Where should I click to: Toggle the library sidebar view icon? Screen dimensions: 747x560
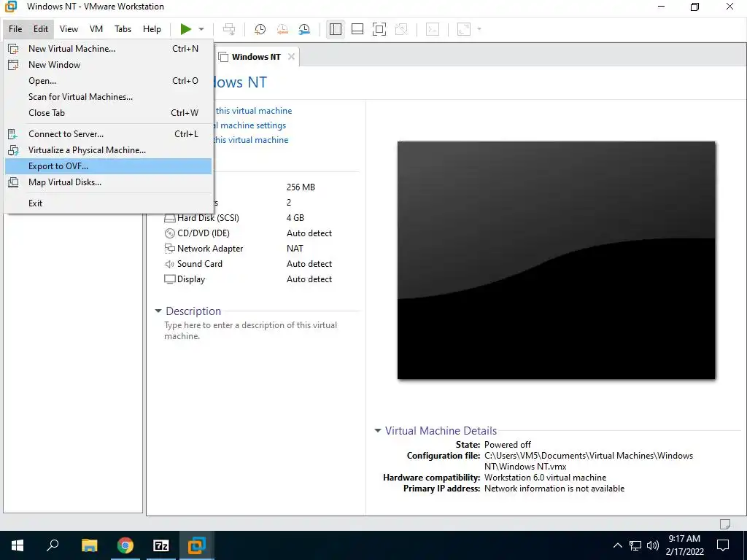click(x=336, y=29)
